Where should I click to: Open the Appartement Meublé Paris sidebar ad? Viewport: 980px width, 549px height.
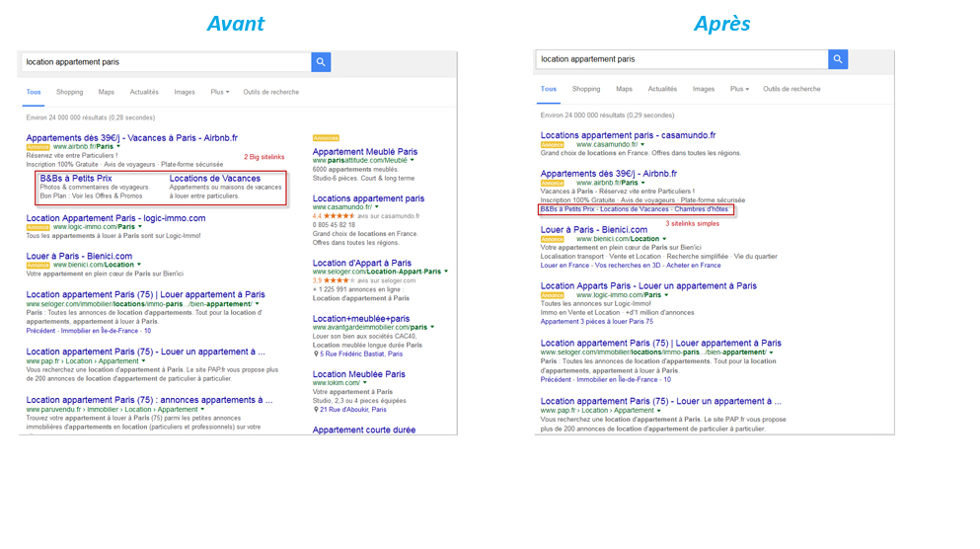click(x=365, y=151)
